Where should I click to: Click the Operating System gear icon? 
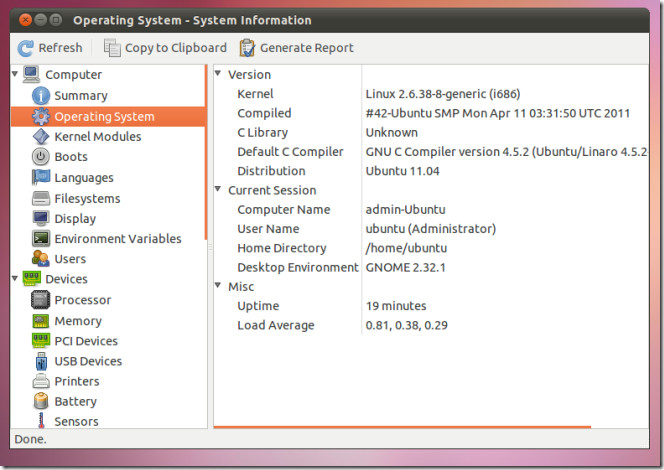tap(41, 116)
